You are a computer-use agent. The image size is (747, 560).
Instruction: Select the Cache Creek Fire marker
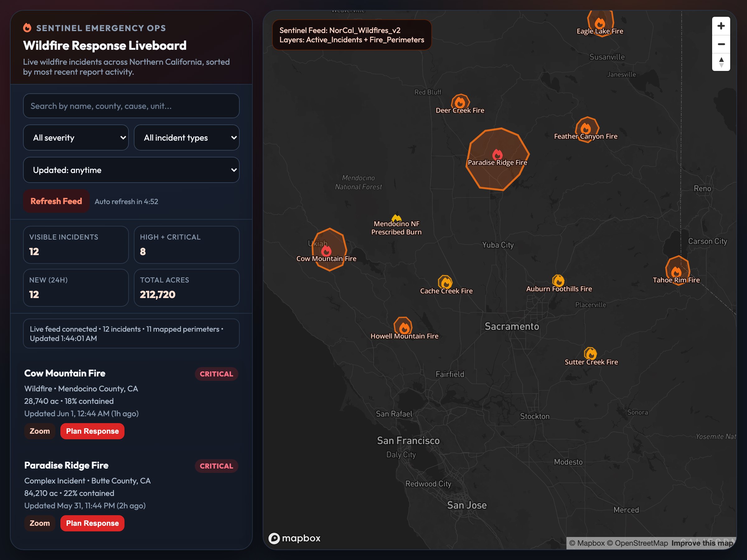coord(446,282)
